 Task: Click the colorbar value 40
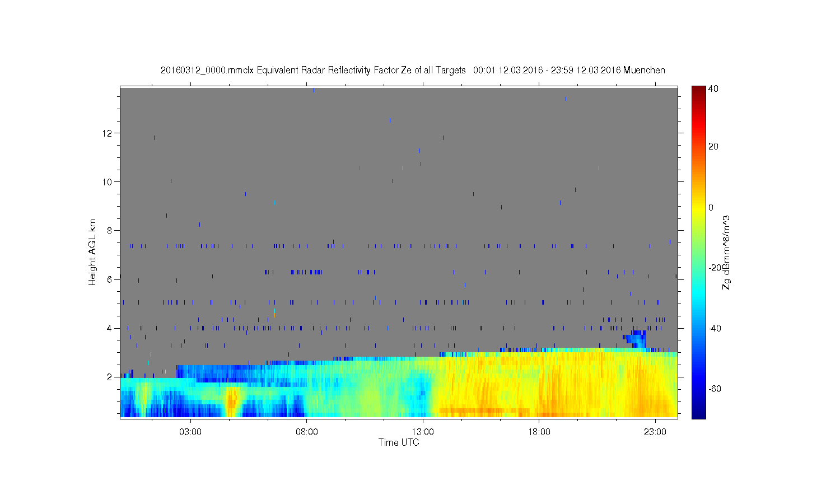click(x=713, y=88)
